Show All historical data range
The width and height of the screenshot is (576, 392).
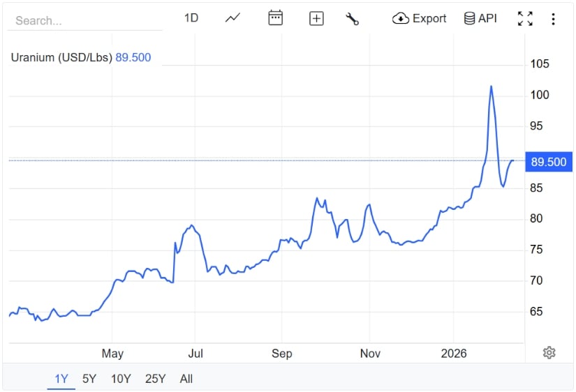[x=186, y=379]
